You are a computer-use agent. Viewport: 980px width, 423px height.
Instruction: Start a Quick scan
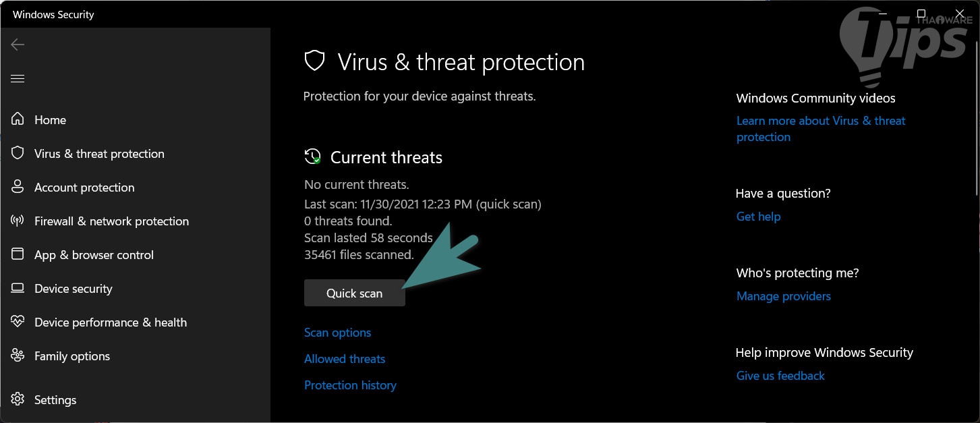[354, 293]
